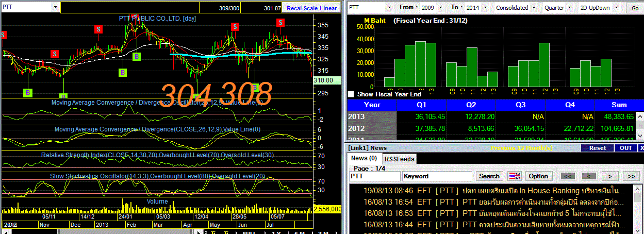Select the 2013 year row cell
Screen dimensions: 644x234
coord(371,116)
